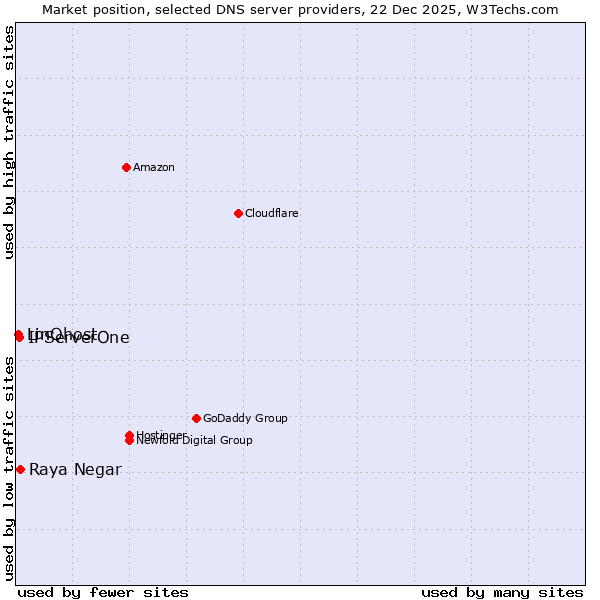Click the chart title mentioning W3Techs.com

[300, 10]
